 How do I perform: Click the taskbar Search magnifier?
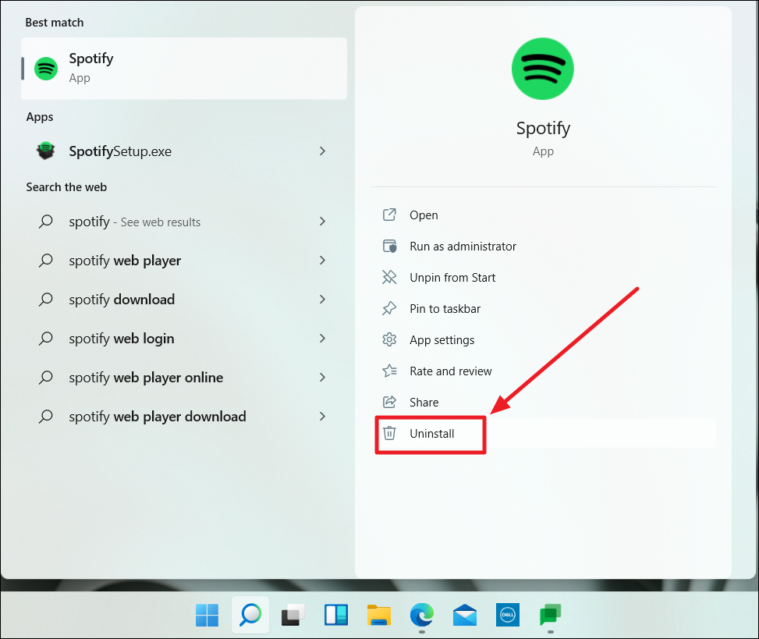tap(250, 615)
